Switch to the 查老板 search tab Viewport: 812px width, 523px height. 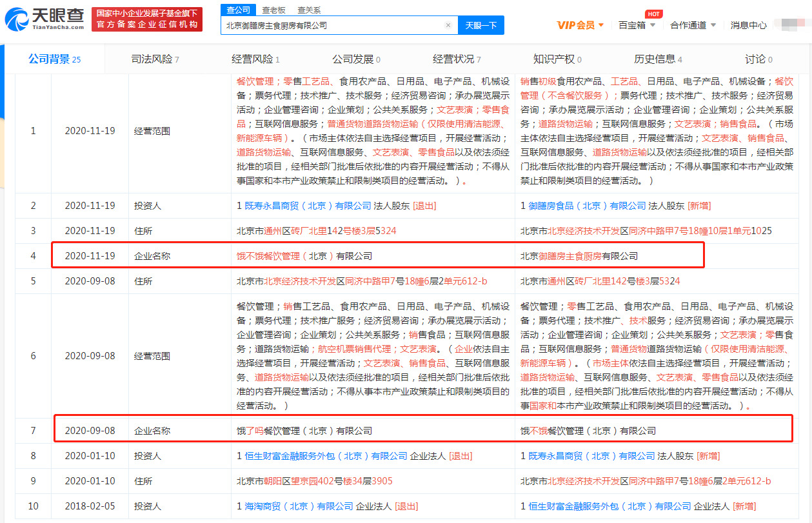(274, 10)
